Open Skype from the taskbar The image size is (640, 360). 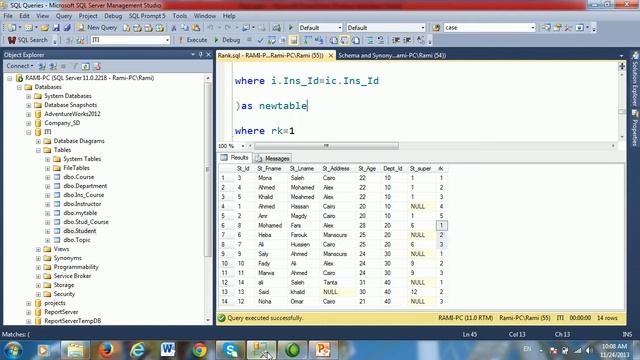pos(231,350)
